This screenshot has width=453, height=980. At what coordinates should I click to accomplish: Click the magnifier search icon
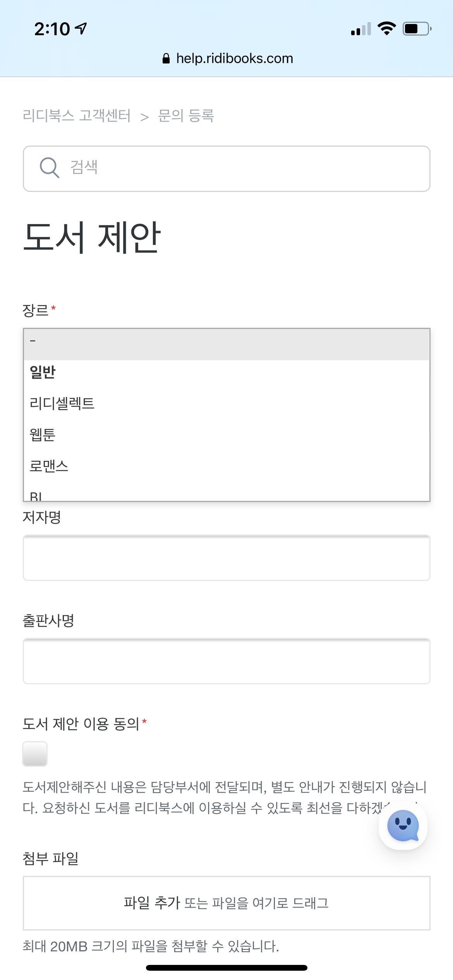(x=50, y=168)
